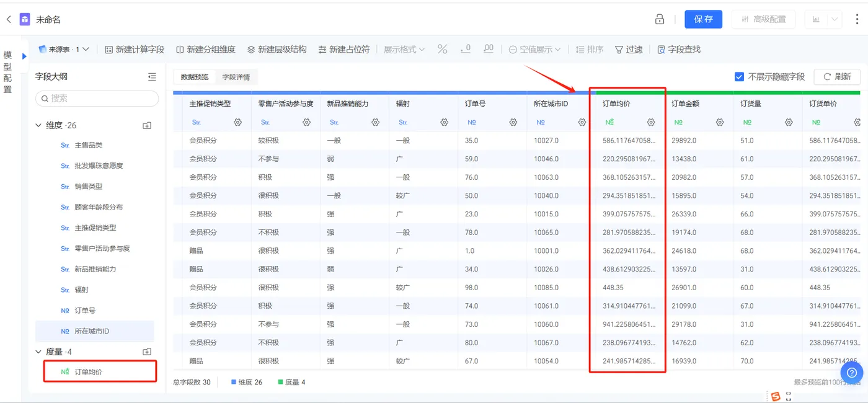The height and width of the screenshot is (403, 868).
Task: Open settings gear of 订单金额 column
Action: [x=719, y=123]
